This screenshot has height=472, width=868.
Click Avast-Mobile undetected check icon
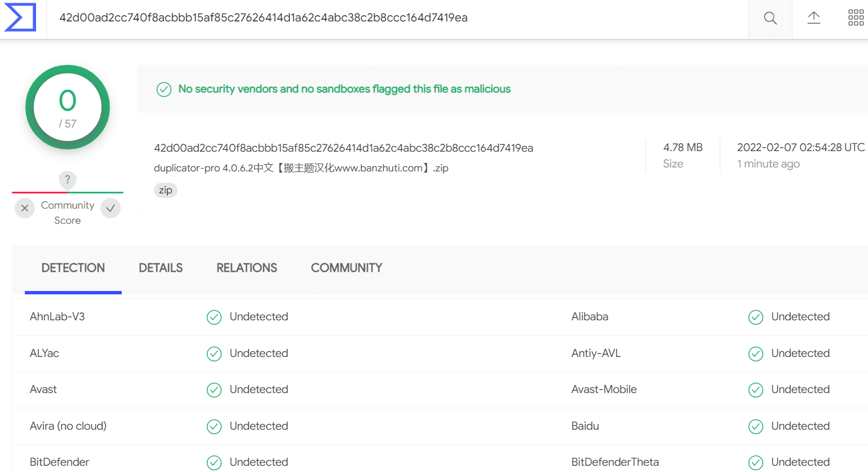pos(756,390)
